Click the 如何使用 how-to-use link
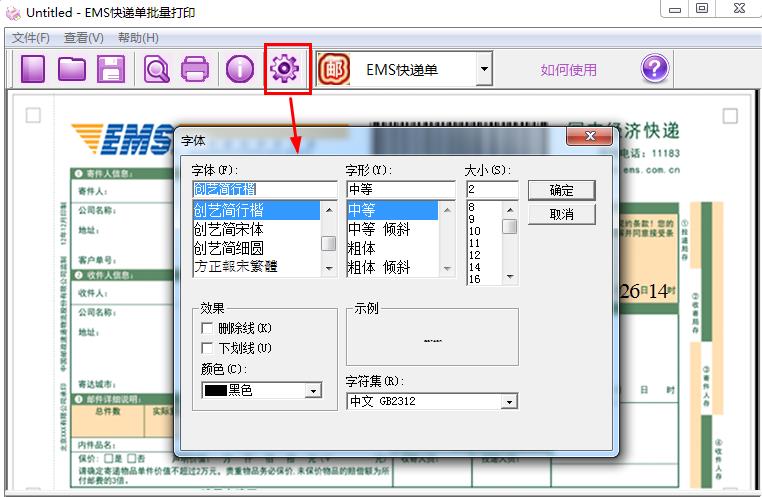This screenshot has height=497, width=762. [x=568, y=70]
